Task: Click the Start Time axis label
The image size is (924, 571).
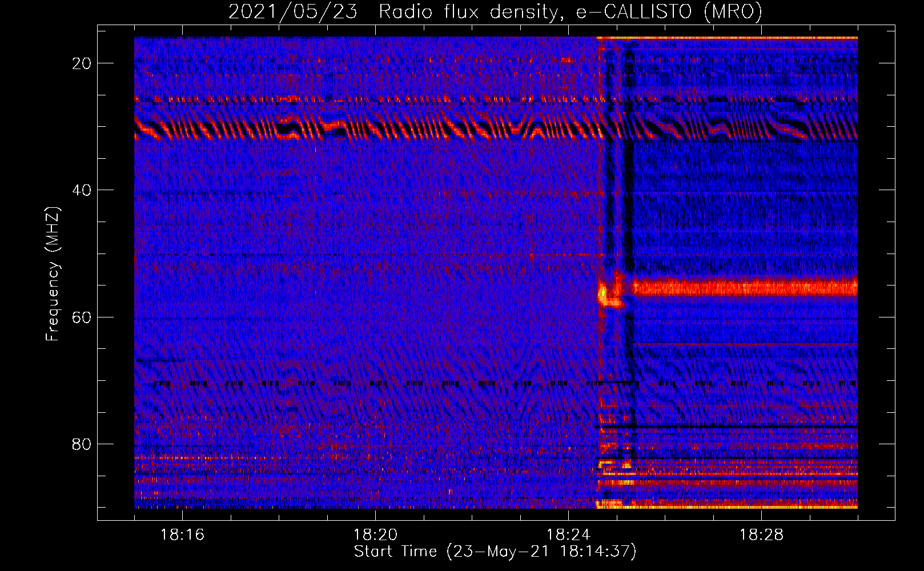Action: tap(495, 552)
